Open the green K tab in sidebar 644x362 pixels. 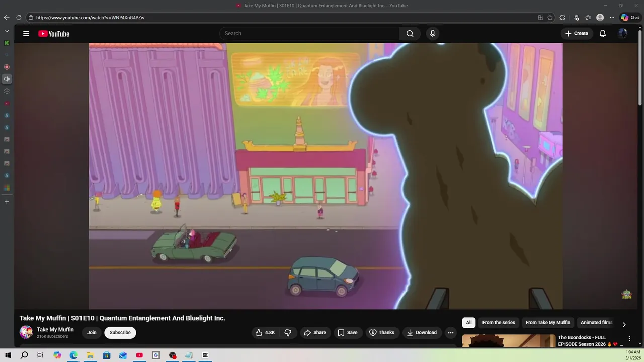pos(7,43)
